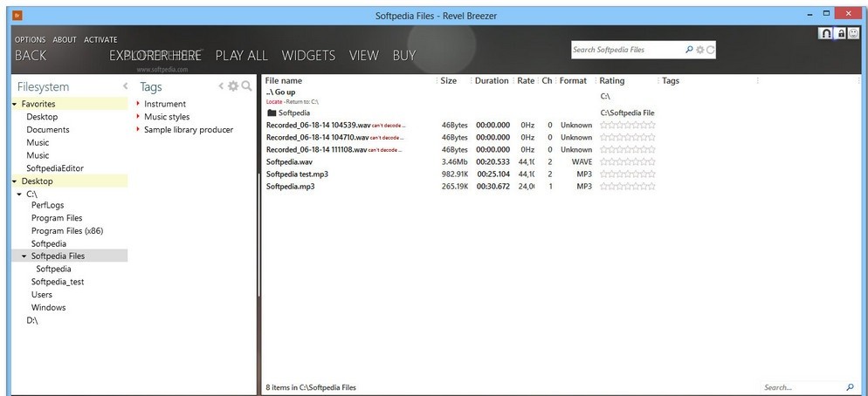Collapse the Filesystem panel with its arrow
This screenshot has width=868, height=396.
point(125,86)
